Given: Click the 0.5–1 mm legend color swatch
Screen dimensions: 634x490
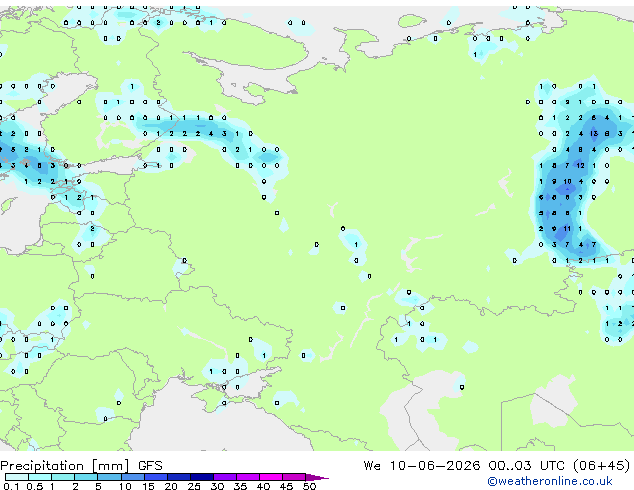Looking at the screenshot, I should (40, 477).
